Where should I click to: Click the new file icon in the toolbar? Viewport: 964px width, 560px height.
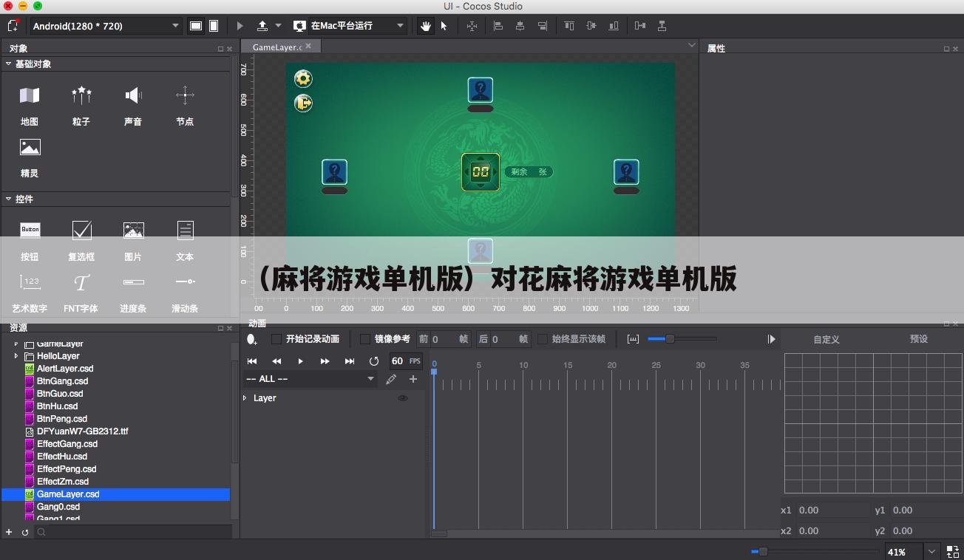point(13,25)
